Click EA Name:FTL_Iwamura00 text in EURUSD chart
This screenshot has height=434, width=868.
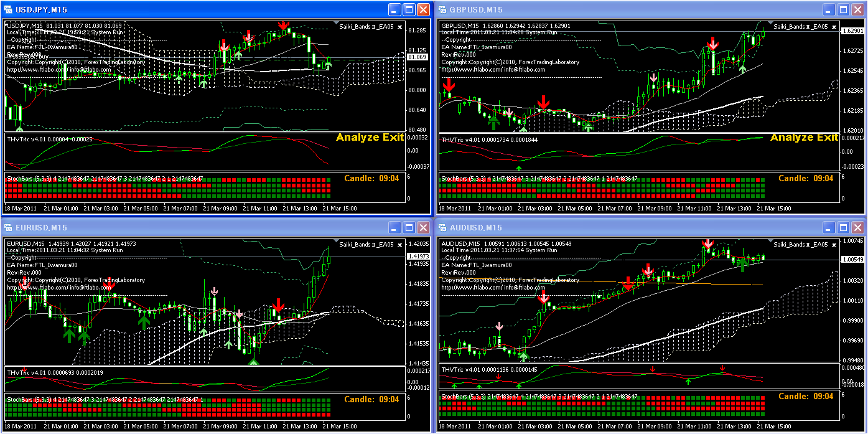click(42, 265)
